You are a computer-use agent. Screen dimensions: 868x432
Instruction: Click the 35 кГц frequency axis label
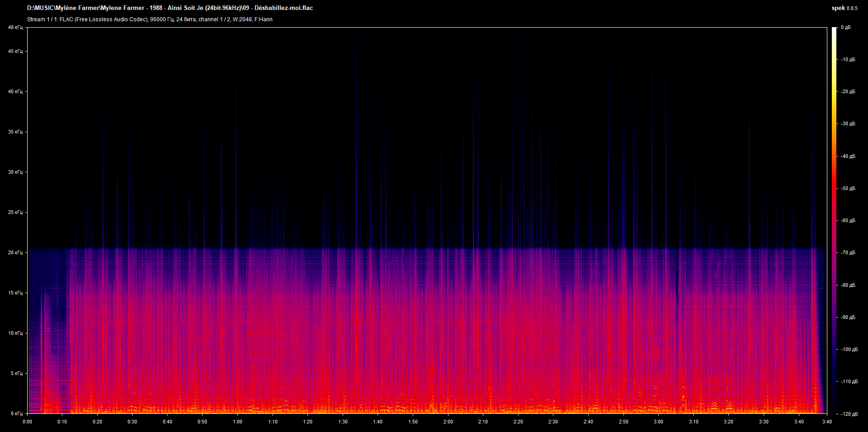[x=15, y=132]
